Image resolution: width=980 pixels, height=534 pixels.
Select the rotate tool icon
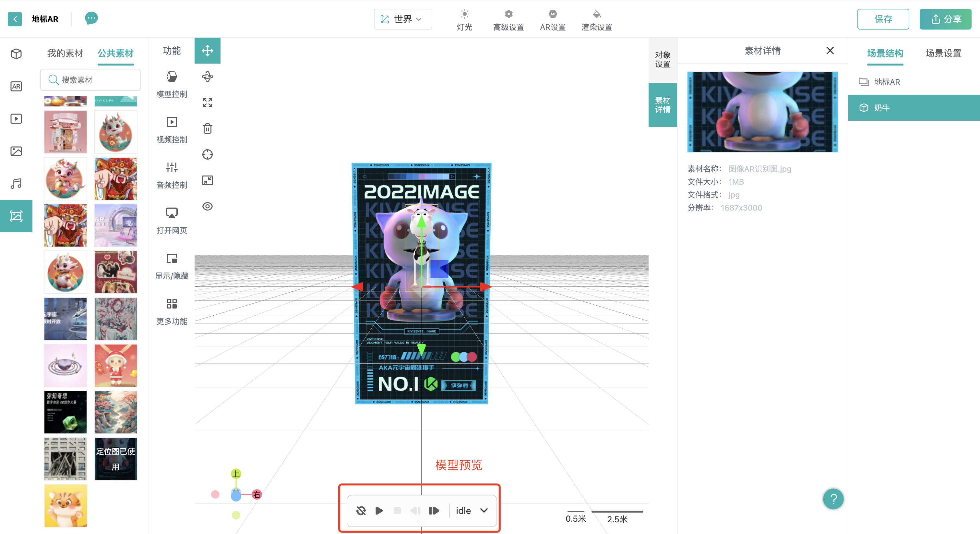coord(207,77)
